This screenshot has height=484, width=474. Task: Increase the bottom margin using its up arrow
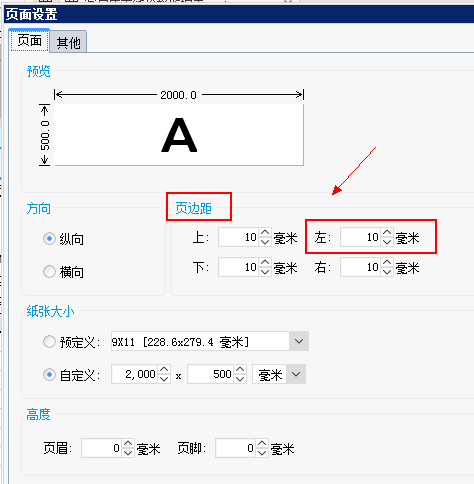pos(265,262)
